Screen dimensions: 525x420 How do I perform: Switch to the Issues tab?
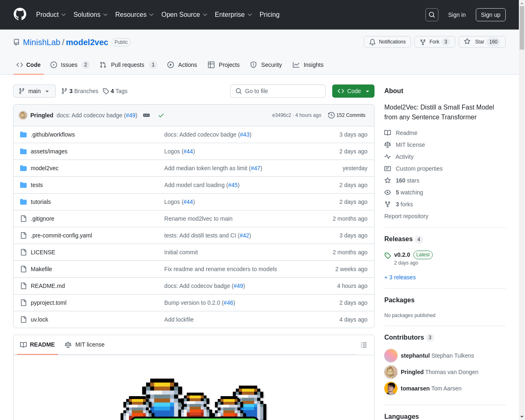pos(70,65)
